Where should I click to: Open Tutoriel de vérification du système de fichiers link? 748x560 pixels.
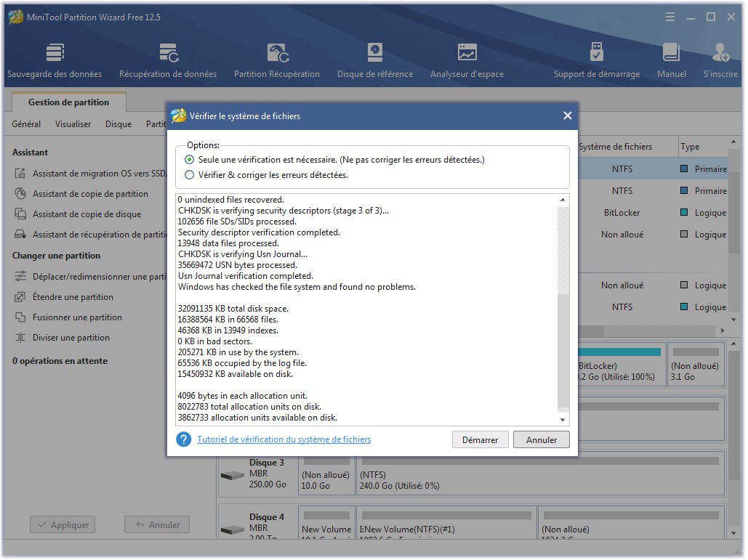(x=283, y=439)
